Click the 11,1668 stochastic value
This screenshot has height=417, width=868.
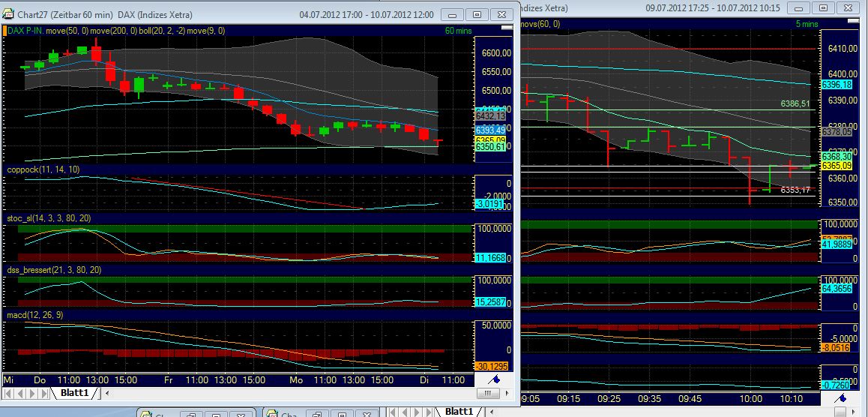coord(490,257)
